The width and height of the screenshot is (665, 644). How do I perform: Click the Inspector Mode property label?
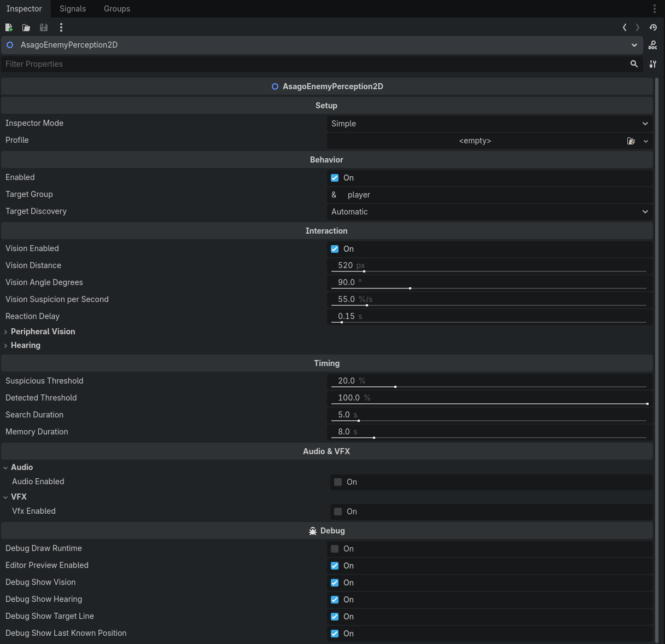pyautogui.click(x=34, y=123)
